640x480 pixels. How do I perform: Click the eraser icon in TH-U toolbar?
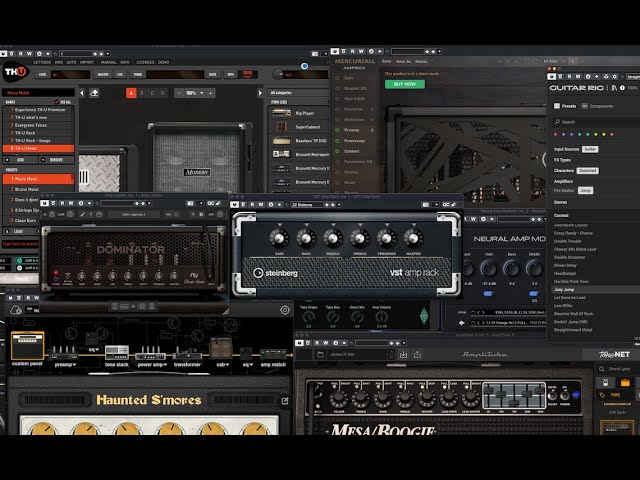(94, 93)
